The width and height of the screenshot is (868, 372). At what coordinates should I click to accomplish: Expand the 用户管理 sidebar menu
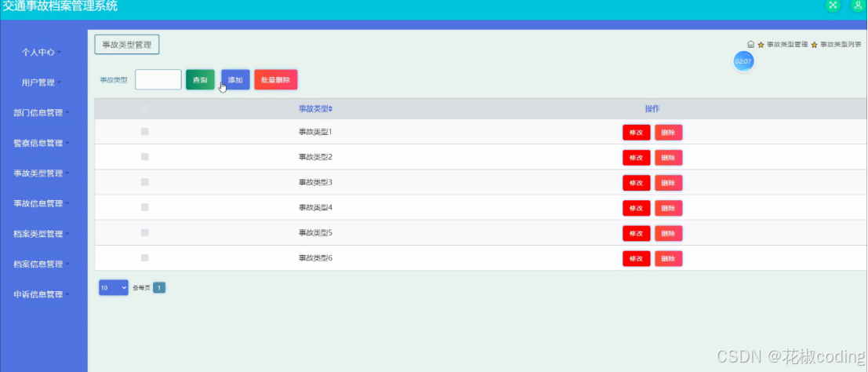(x=42, y=82)
